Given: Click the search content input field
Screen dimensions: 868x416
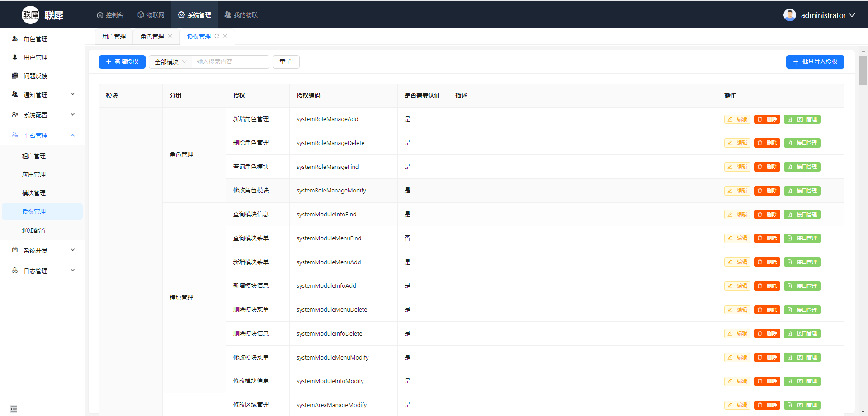Looking at the screenshot, I should [231, 62].
